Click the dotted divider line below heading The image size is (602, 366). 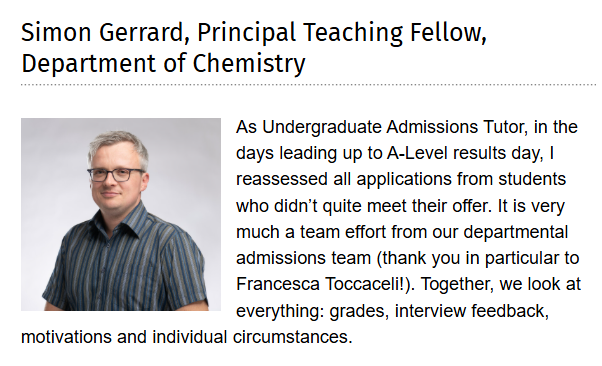tap(308, 84)
